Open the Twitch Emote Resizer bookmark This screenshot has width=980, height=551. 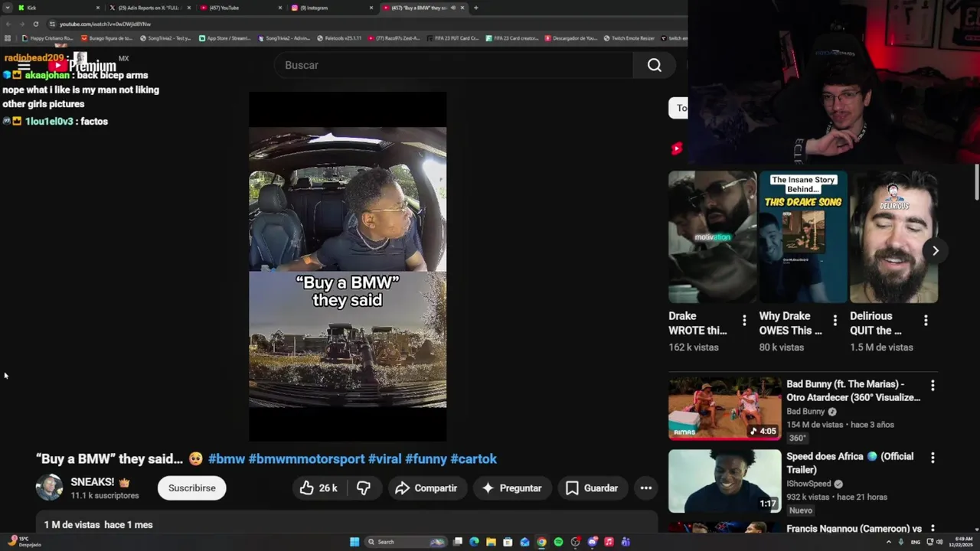(629, 38)
